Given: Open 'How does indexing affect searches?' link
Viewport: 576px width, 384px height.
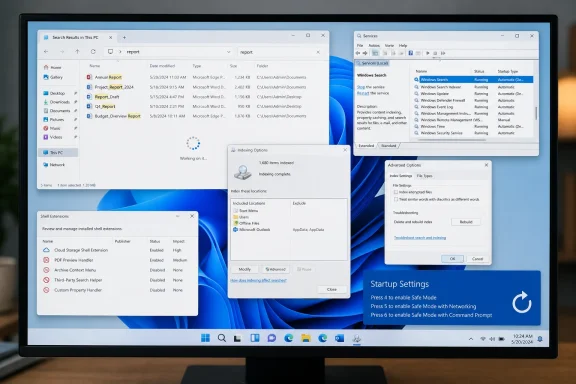Looking at the screenshot, I should pyautogui.click(x=258, y=280).
